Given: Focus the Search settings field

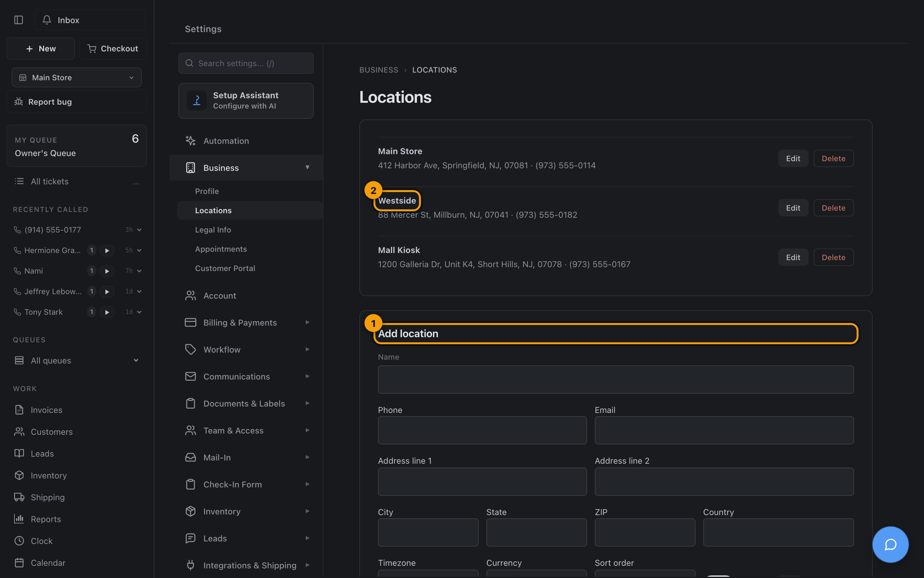Looking at the screenshot, I should tap(246, 63).
